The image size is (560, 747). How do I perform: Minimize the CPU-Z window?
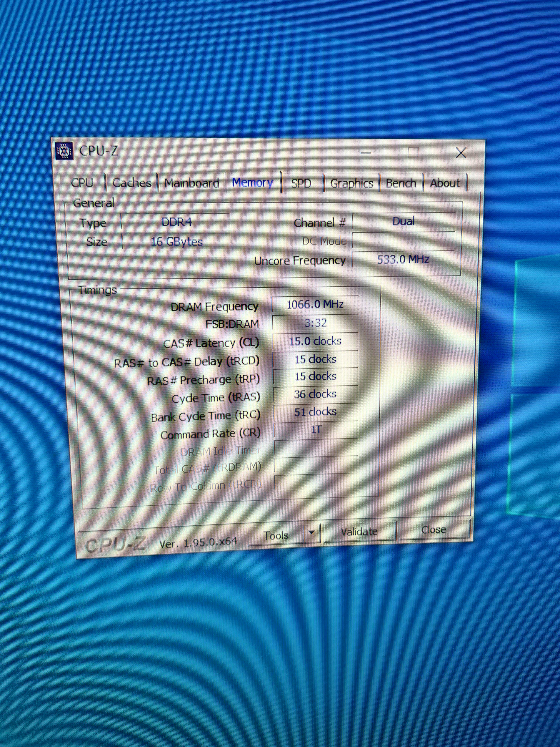[x=366, y=153]
